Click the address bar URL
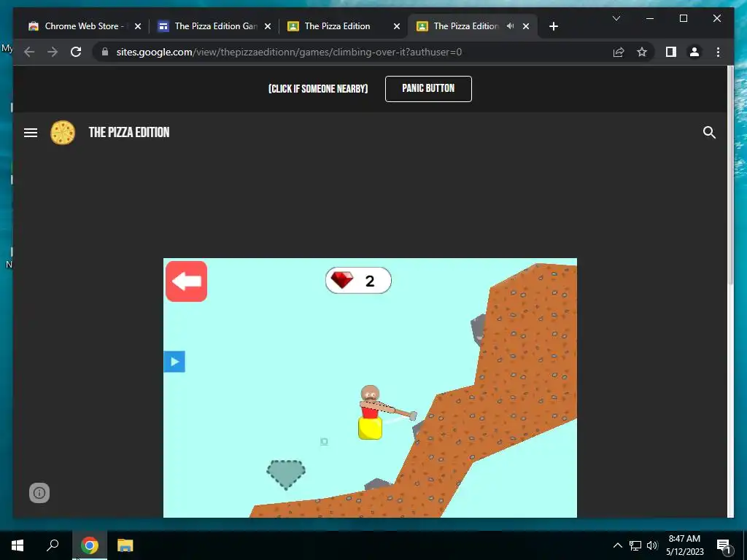Viewport: 747px width, 560px height. coord(289,52)
